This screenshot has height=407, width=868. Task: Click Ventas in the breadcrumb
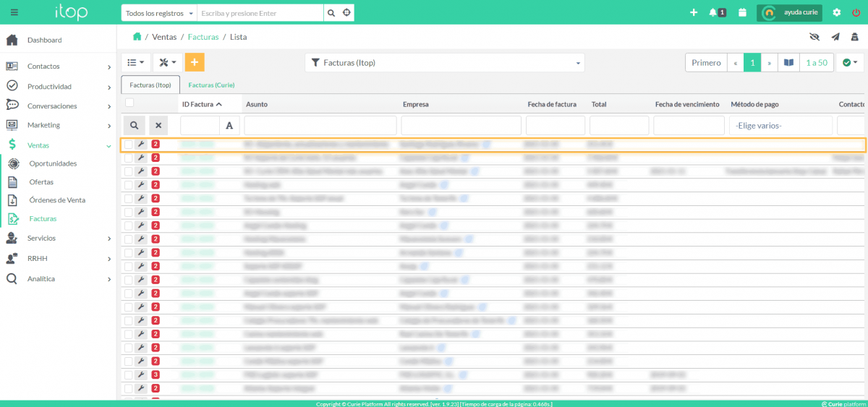click(x=164, y=37)
